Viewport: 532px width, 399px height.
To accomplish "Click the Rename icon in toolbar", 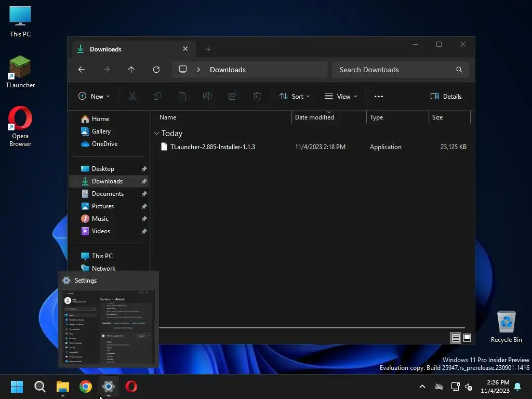I will click(x=207, y=96).
